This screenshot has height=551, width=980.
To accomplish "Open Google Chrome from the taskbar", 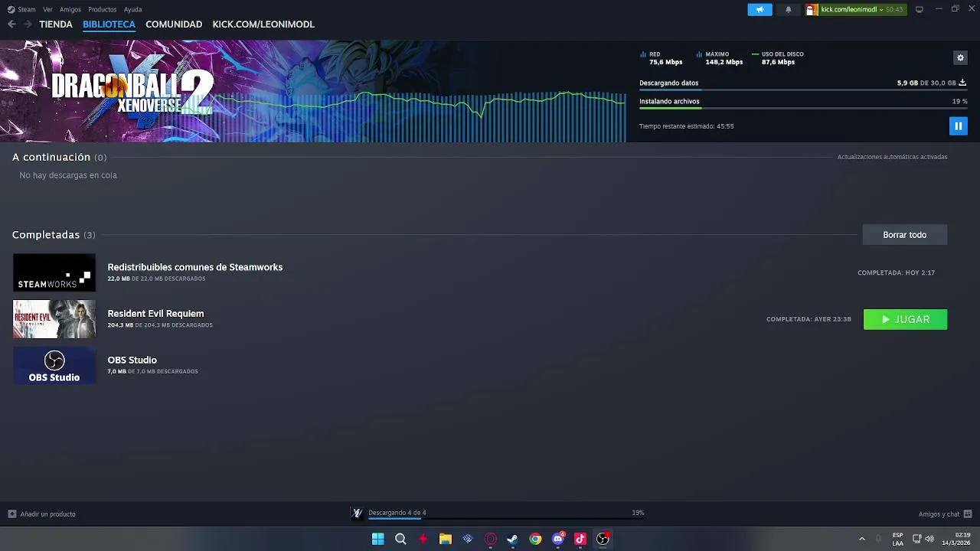I will click(535, 539).
